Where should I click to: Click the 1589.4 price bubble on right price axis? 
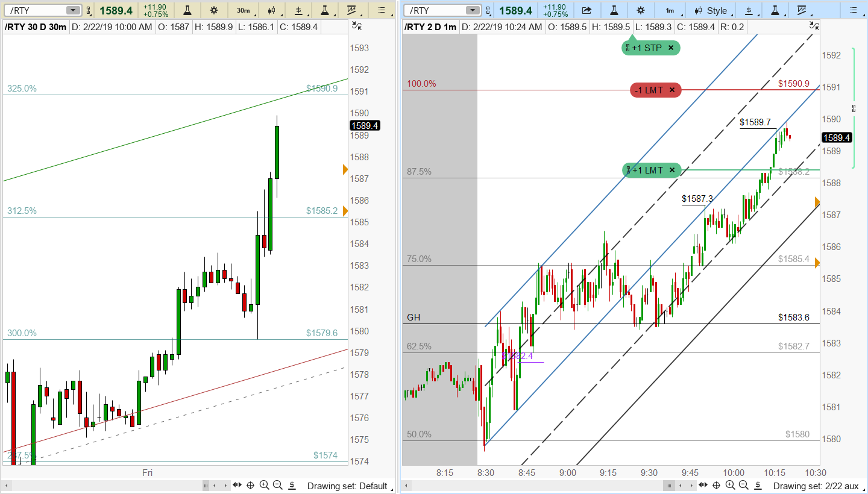click(x=837, y=138)
